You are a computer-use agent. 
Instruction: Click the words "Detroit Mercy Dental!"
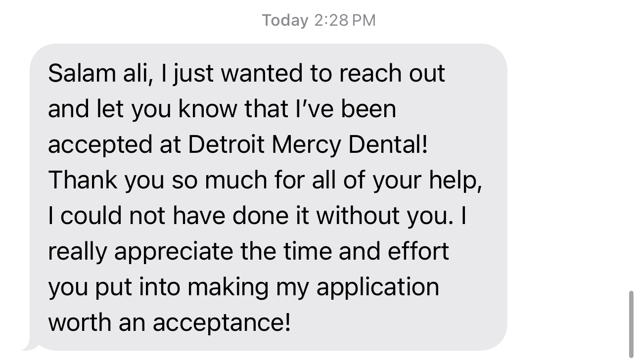pyautogui.click(x=308, y=144)
